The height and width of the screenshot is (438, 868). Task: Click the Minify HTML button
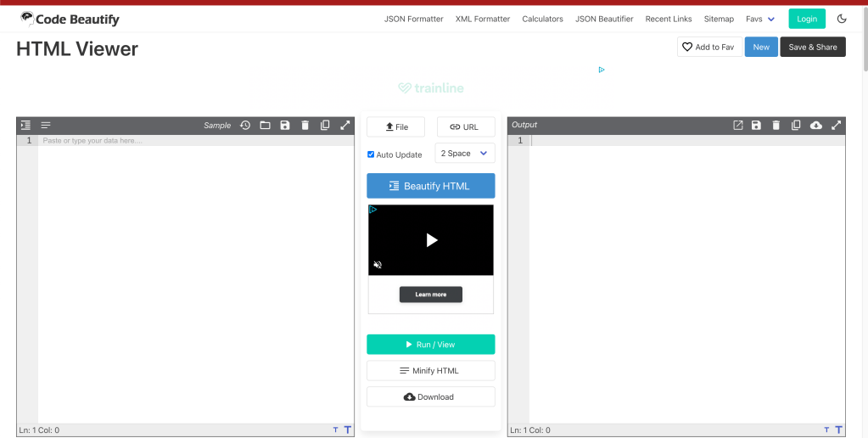(x=431, y=371)
